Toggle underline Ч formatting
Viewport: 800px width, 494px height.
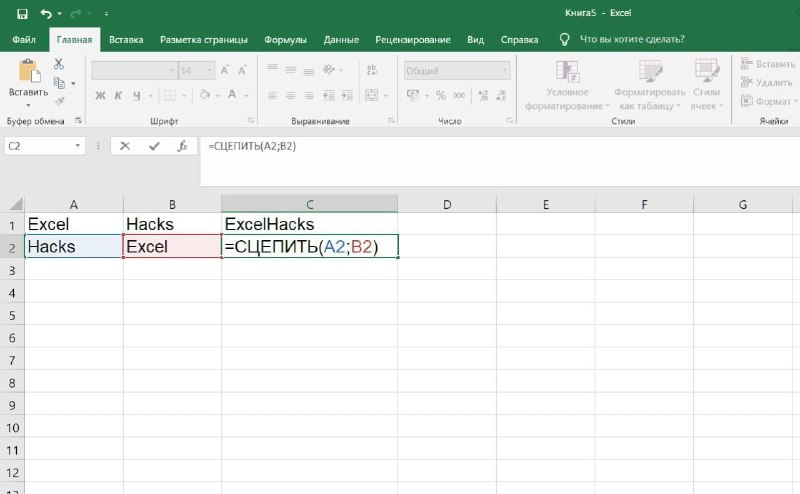tap(136, 95)
